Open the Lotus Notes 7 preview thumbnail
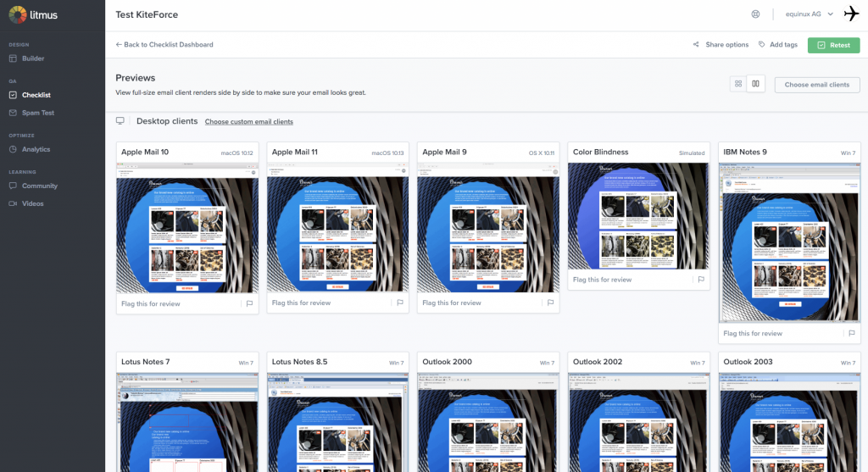 187,422
